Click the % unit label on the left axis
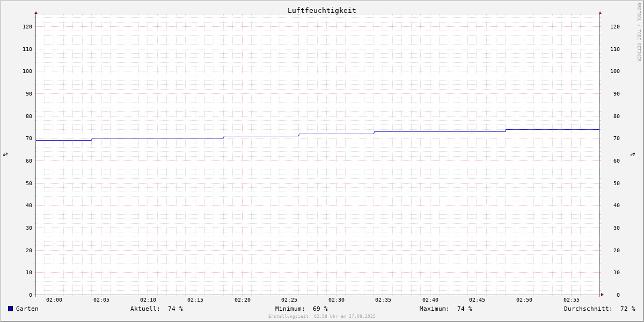Viewport: 644px width, 322px height. point(5,154)
